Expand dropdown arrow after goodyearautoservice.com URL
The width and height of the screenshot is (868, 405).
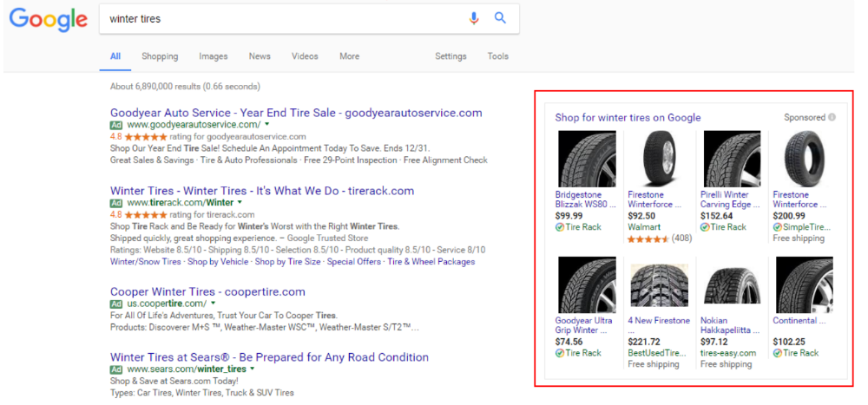[266, 125]
